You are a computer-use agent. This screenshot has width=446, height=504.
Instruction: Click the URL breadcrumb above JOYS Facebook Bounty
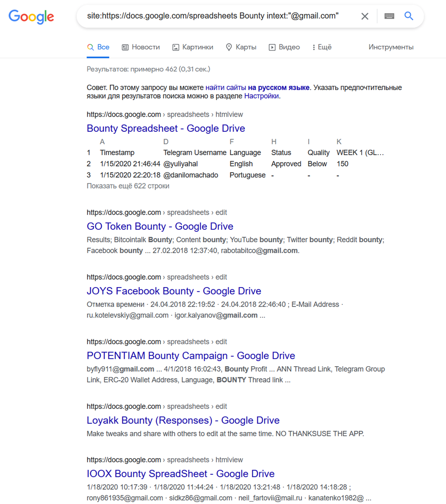[x=157, y=277]
